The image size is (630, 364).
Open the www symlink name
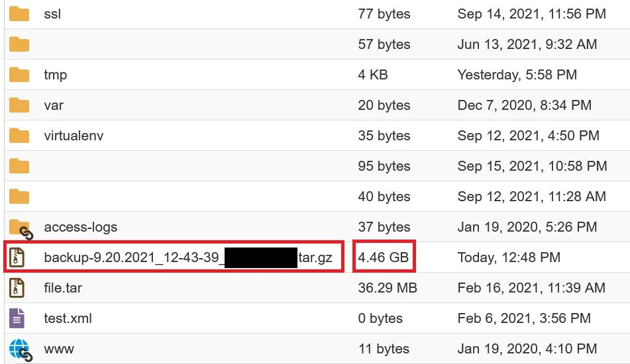click(59, 349)
